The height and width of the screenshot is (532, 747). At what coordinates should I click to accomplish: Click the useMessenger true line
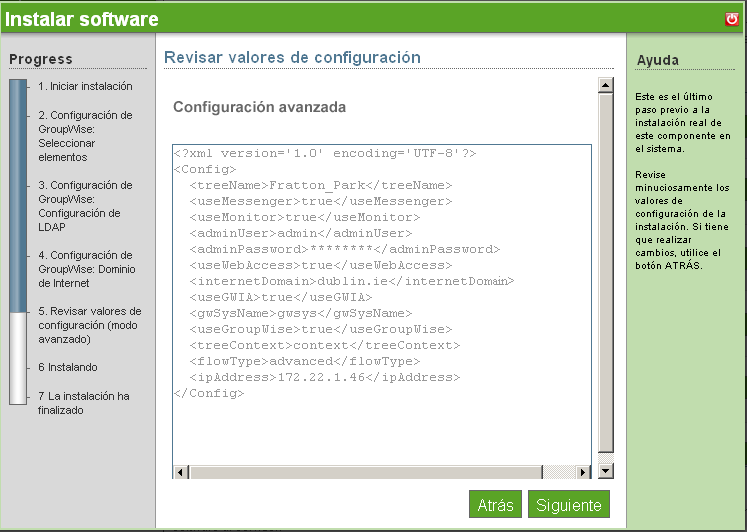(321, 201)
